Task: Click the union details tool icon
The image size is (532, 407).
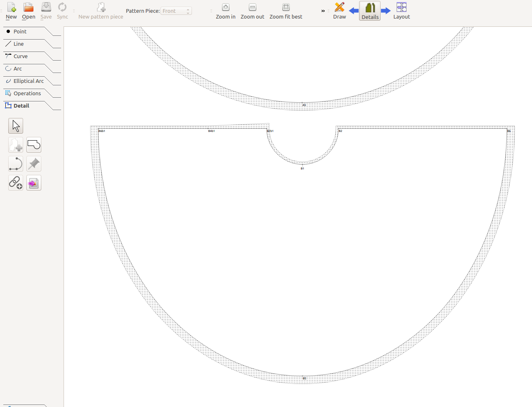Action: coord(34,145)
